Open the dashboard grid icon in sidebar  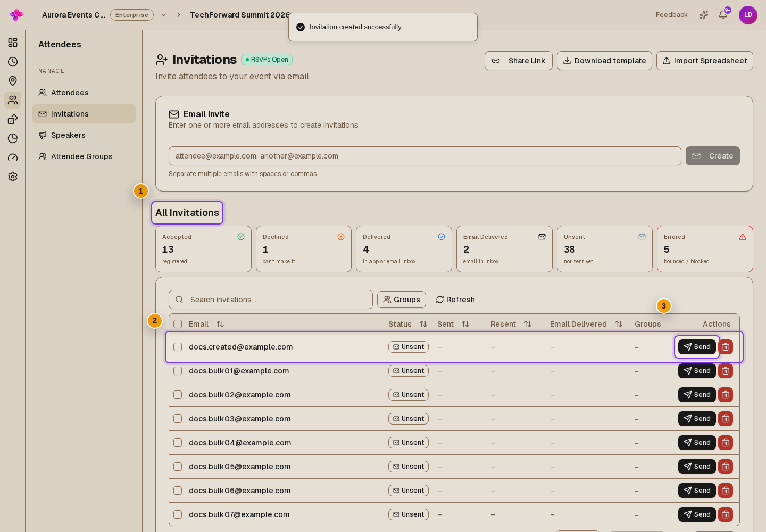point(13,43)
